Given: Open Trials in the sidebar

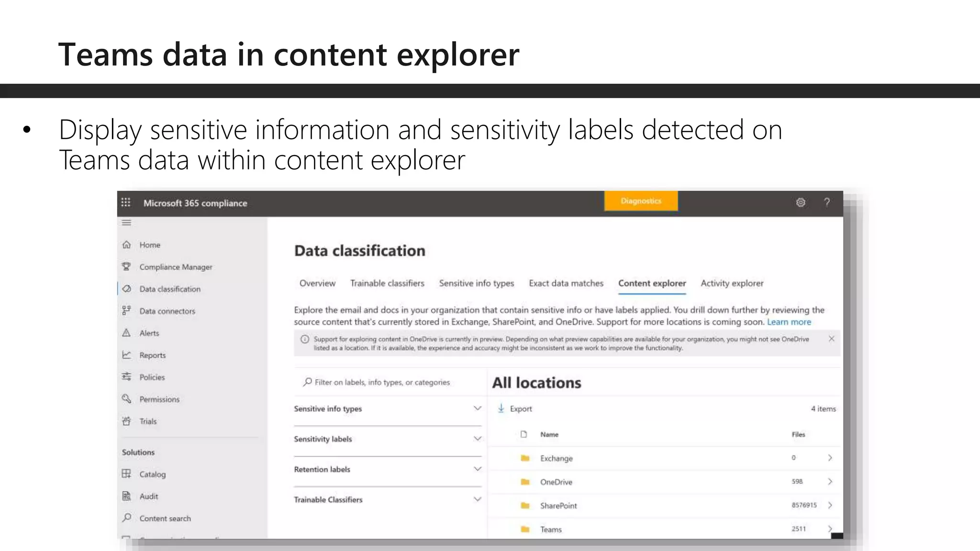Looking at the screenshot, I should 148,421.
